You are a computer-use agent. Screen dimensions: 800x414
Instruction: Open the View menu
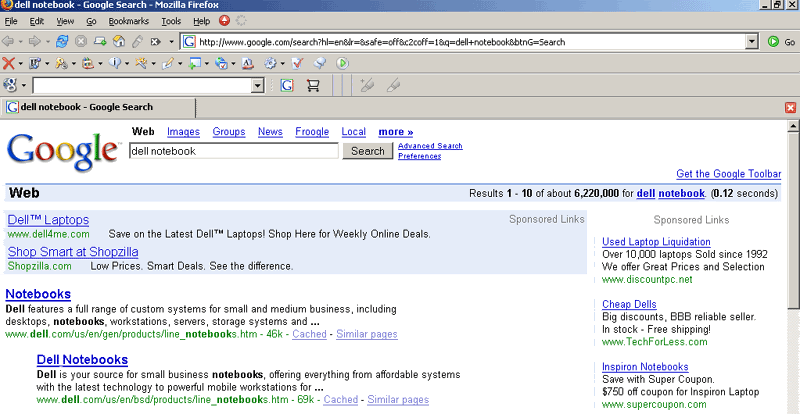click(65, 21)
